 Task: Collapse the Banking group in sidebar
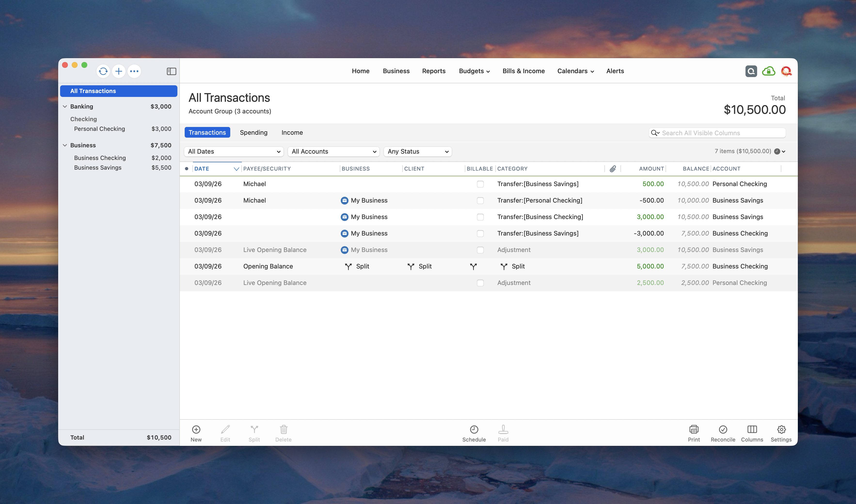(x=65, y=107)
